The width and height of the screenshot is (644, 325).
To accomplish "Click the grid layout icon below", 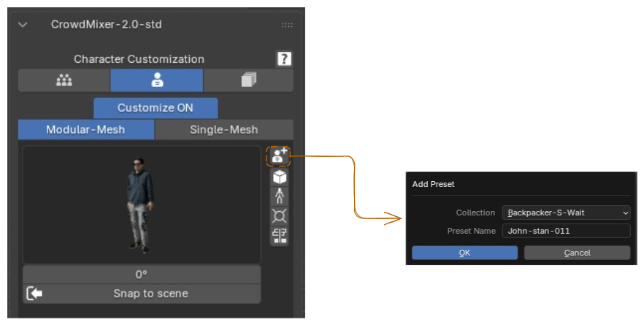I will (280, 235).
